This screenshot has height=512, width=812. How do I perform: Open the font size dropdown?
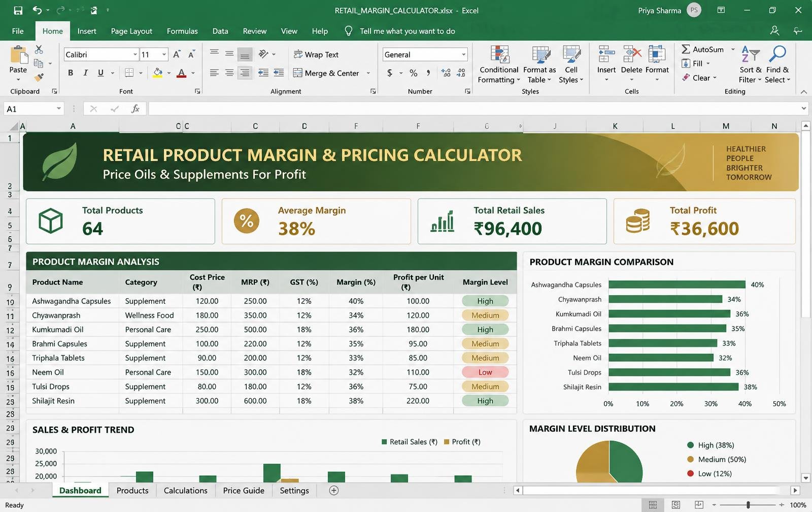164,54
